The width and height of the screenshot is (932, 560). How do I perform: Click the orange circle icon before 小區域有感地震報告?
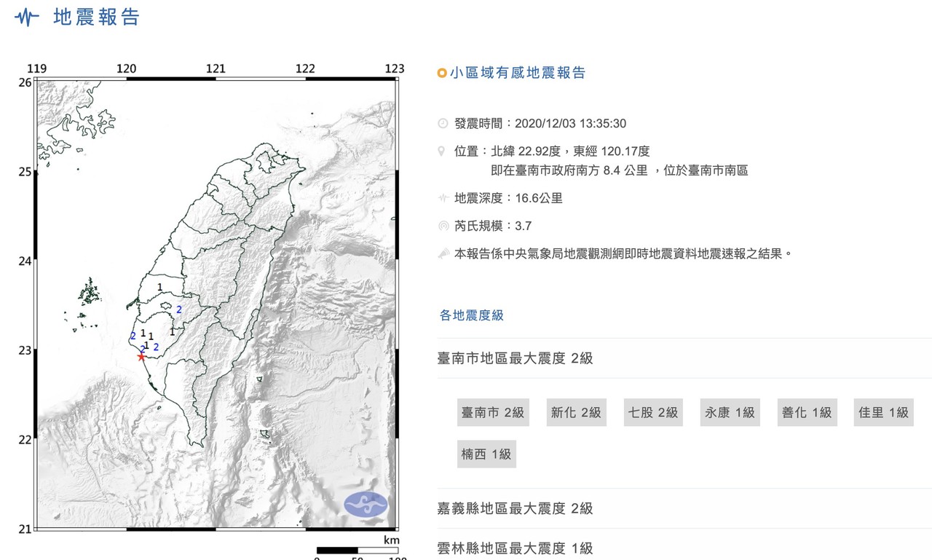[441, 73]
